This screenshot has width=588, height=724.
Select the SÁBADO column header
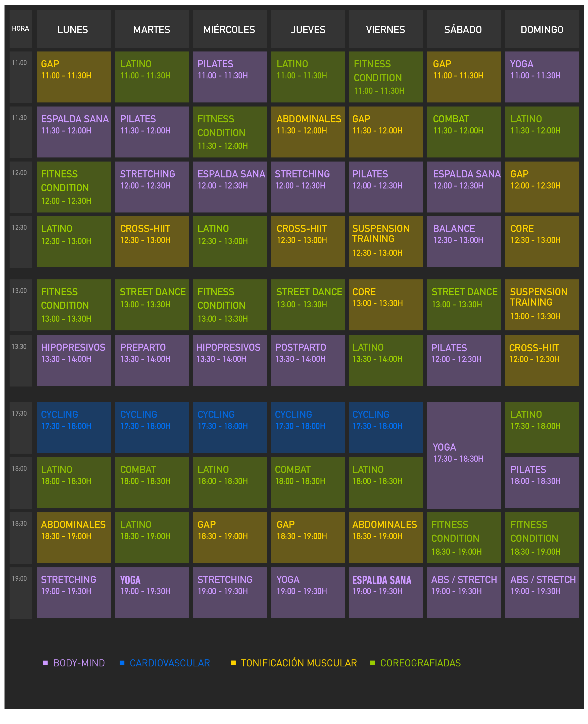(464, 29)
